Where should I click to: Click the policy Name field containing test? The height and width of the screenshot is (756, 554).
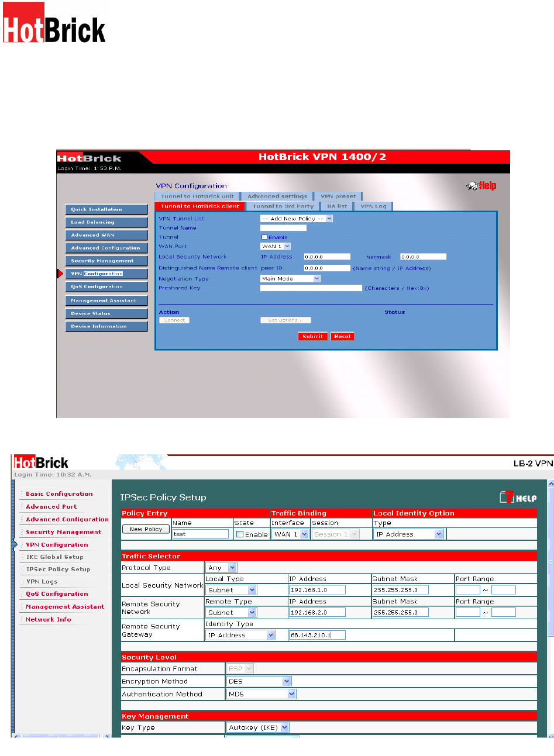pos(201,534)
